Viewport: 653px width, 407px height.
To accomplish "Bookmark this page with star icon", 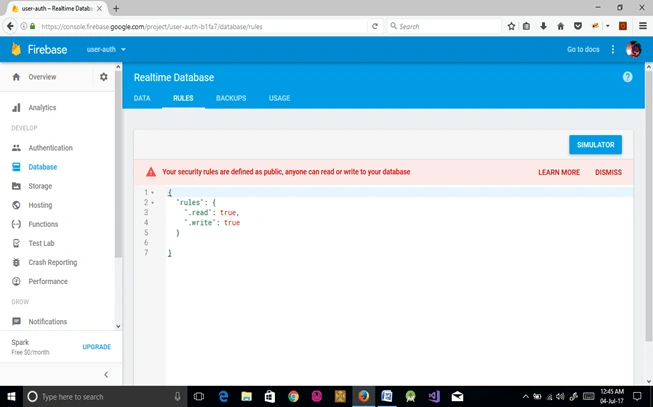I will click(511, 26).
